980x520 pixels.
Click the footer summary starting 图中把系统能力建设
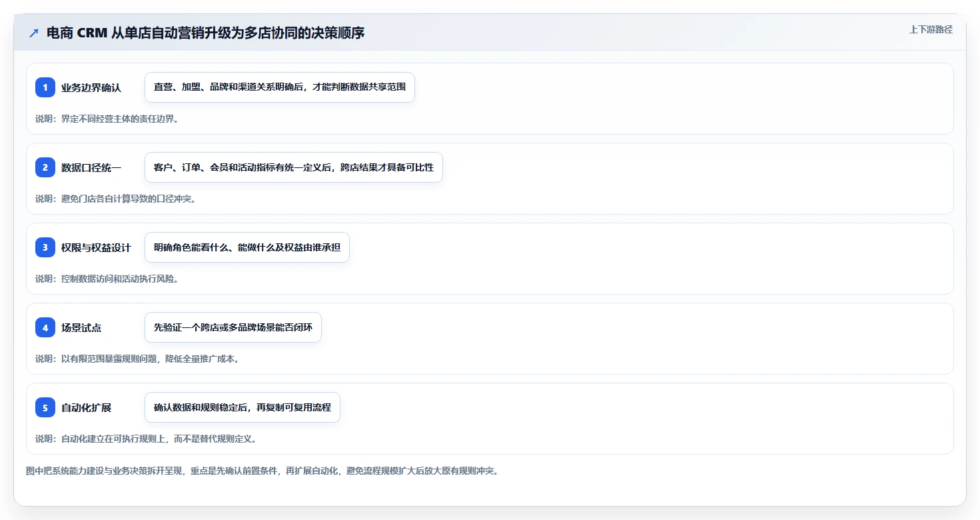(262, 471)
